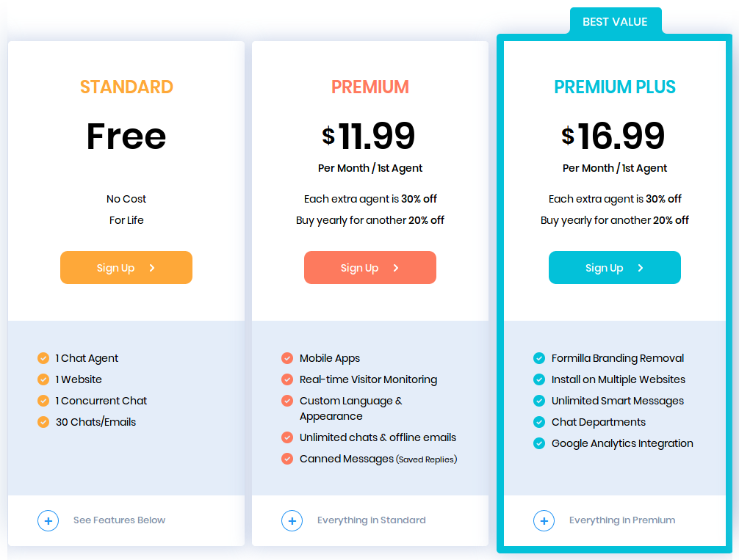Screen dimensions: 739x560
Task: Click the checkmark beside Real-time Visitor Monitoring
Action: [286, 379]
